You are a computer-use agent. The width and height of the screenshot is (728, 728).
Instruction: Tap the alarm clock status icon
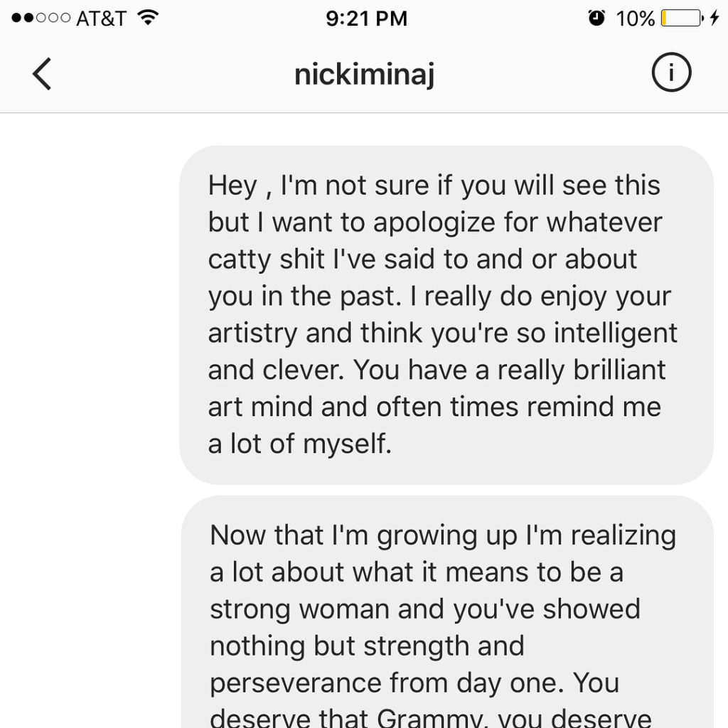(597, 18)
